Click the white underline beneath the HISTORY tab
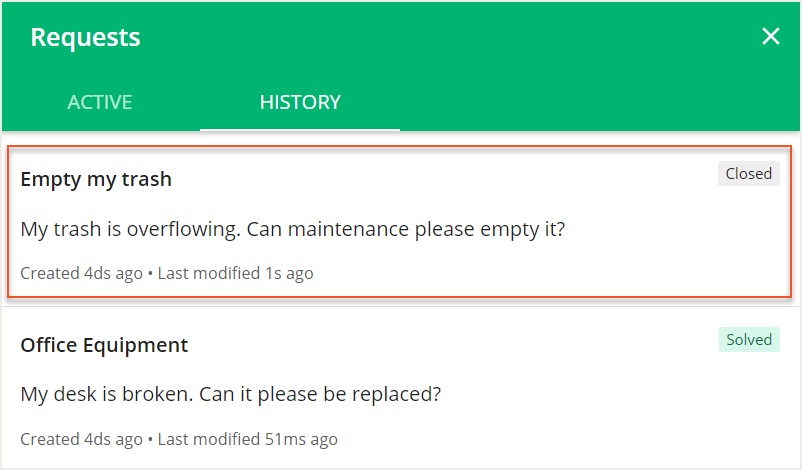802x470 pixels. (300, 129)
